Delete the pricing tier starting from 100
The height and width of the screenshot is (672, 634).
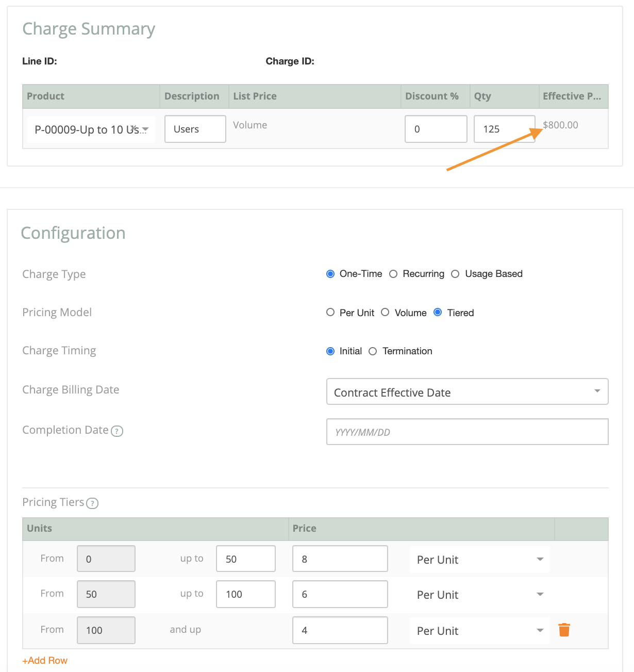coord(564,630)
